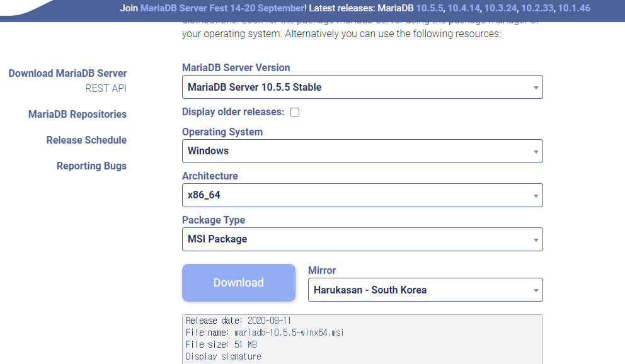Open the Architecture dropdown showing x86_64
This screenshot has height=364, width=625.
[362, 195]
